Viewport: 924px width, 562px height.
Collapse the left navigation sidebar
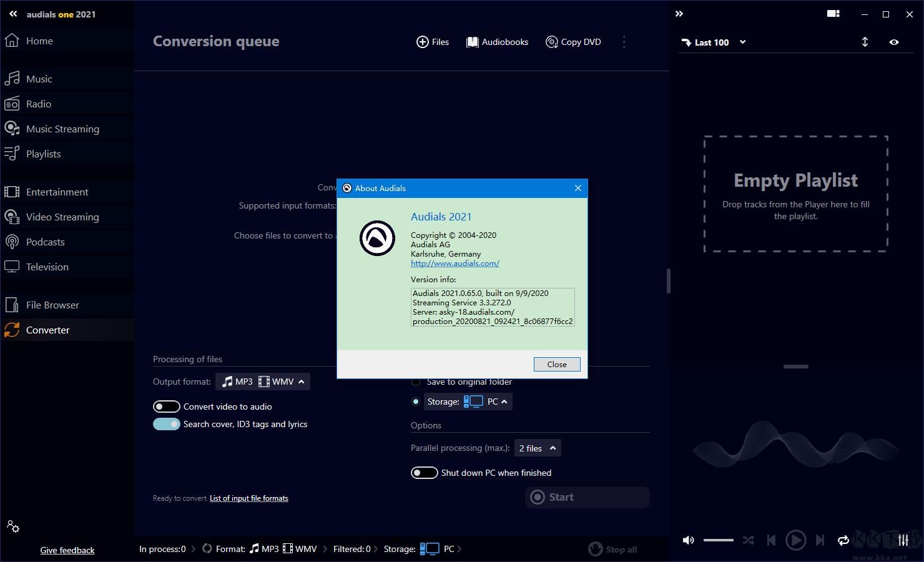[x=13, y=14]
